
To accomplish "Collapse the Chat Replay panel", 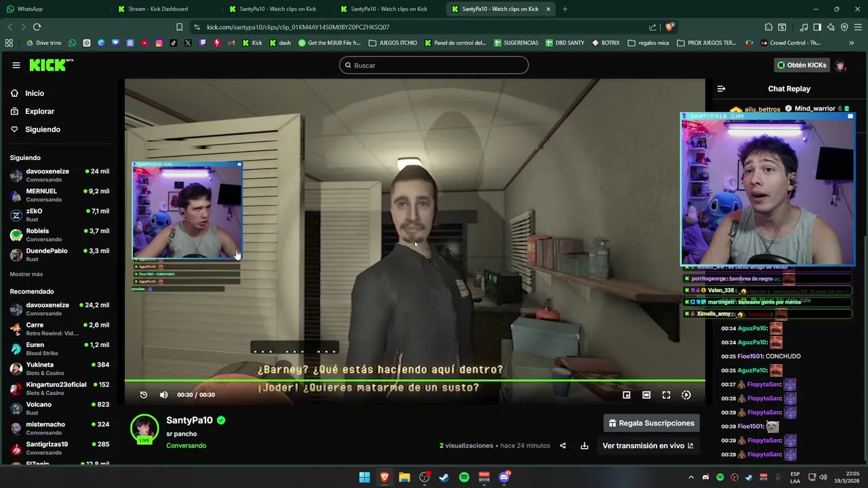I will 721,89.
